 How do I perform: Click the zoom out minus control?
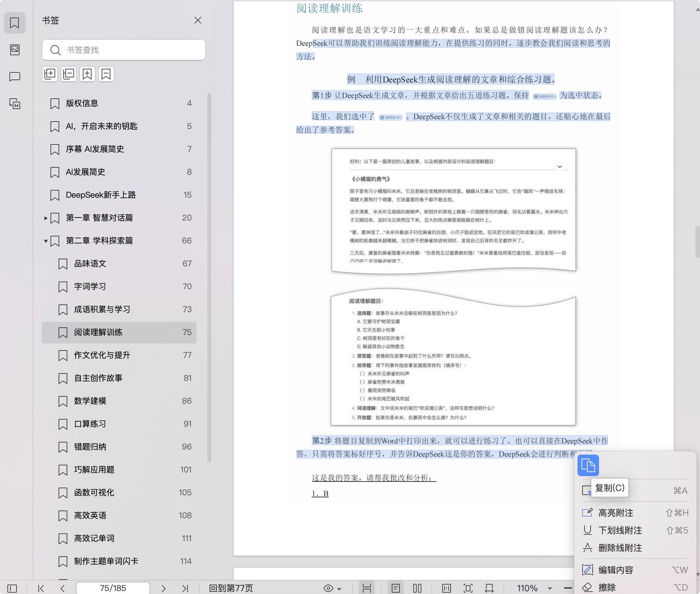click(568, 588)
